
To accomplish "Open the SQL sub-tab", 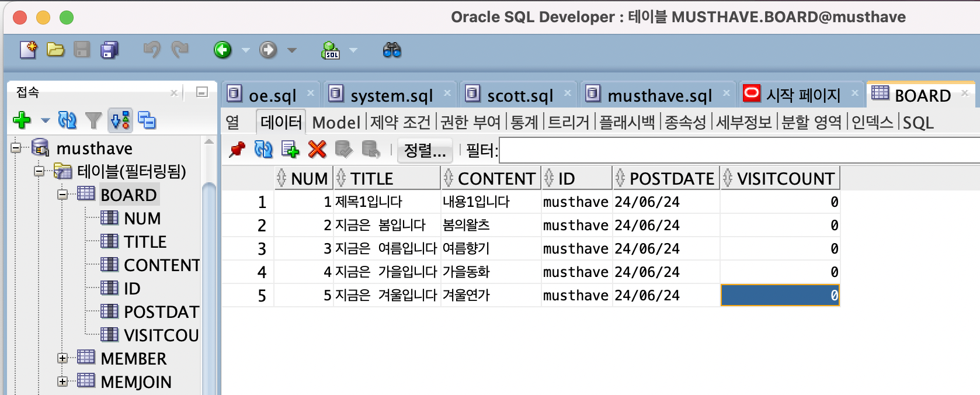I will coord(918,122).
